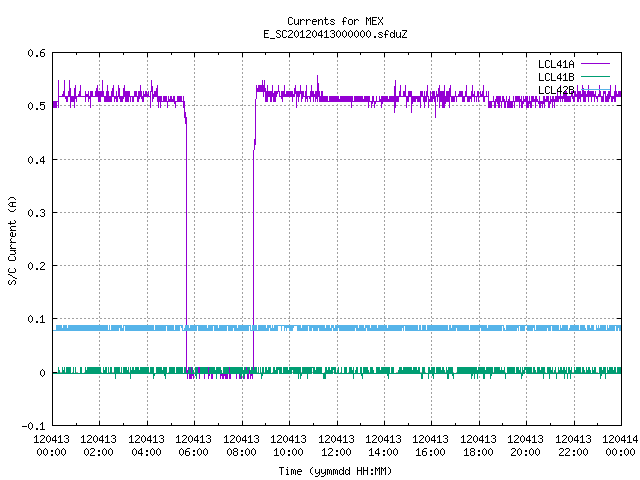Click the -0.1 y-axis tick value
The image size is (640, 480).
pos(33,426)
